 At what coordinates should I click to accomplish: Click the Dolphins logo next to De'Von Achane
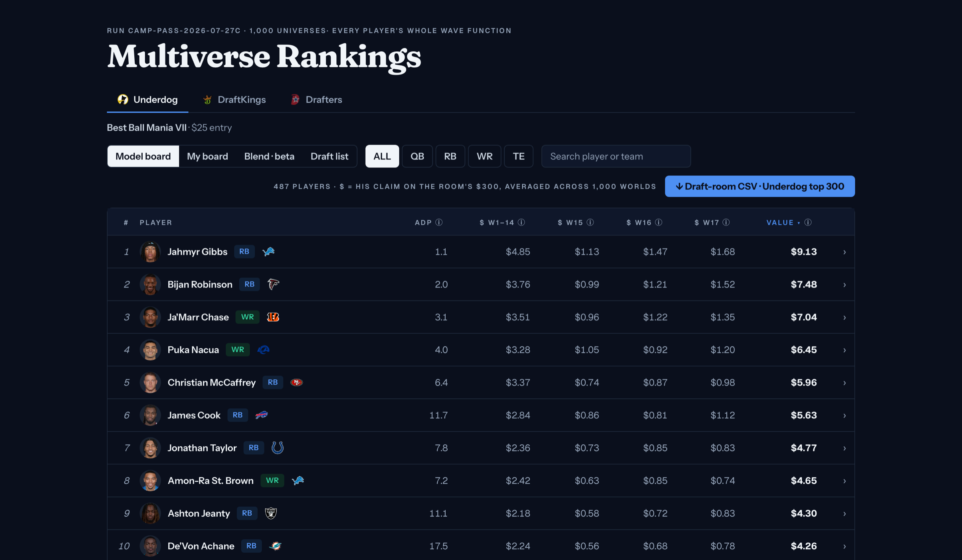coord(275,546)
